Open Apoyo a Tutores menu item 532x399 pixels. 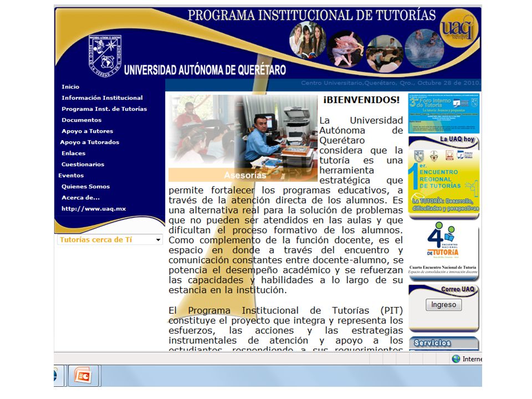(x=87, y=131)
